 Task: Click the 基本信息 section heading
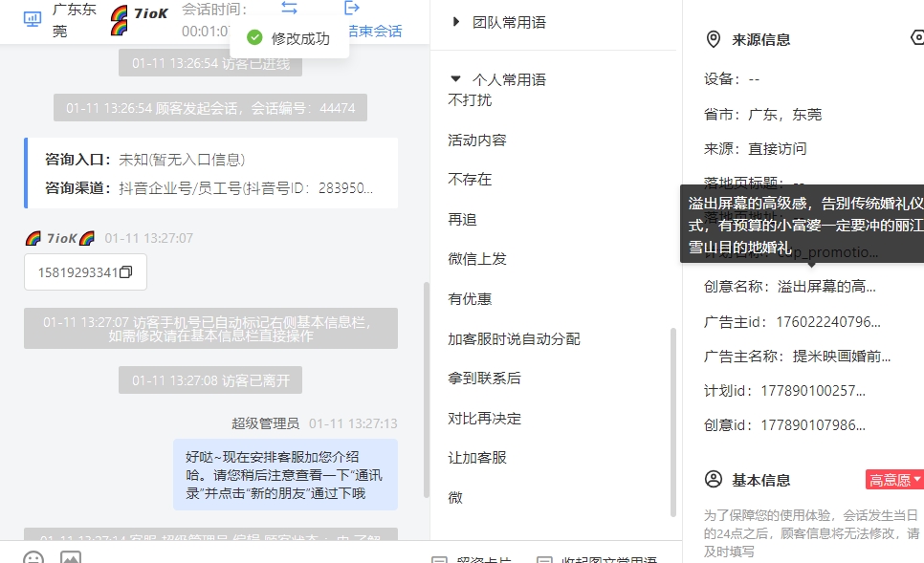point(760,481)
